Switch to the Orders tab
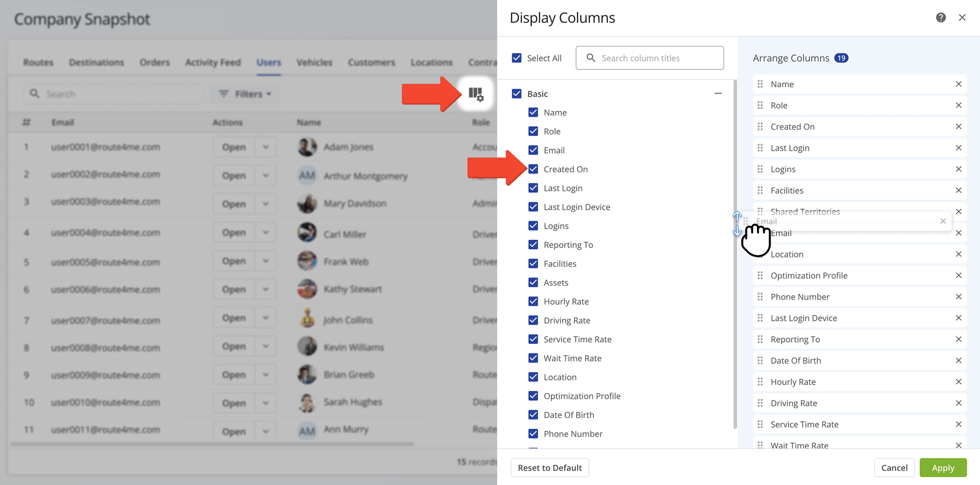Image resolution: width=980 pixels, height=485 pixels. pyautogui.click(x=155, y=63)
